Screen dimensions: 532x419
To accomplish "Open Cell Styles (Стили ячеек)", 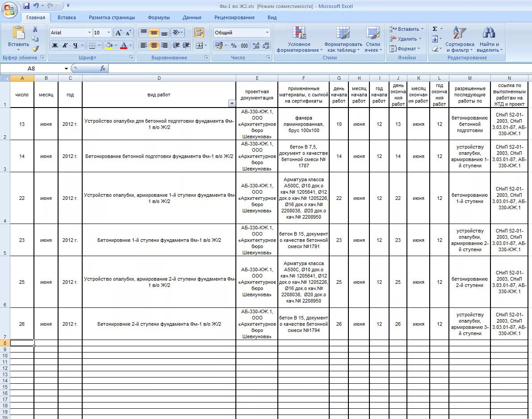I will click(373, 40).
